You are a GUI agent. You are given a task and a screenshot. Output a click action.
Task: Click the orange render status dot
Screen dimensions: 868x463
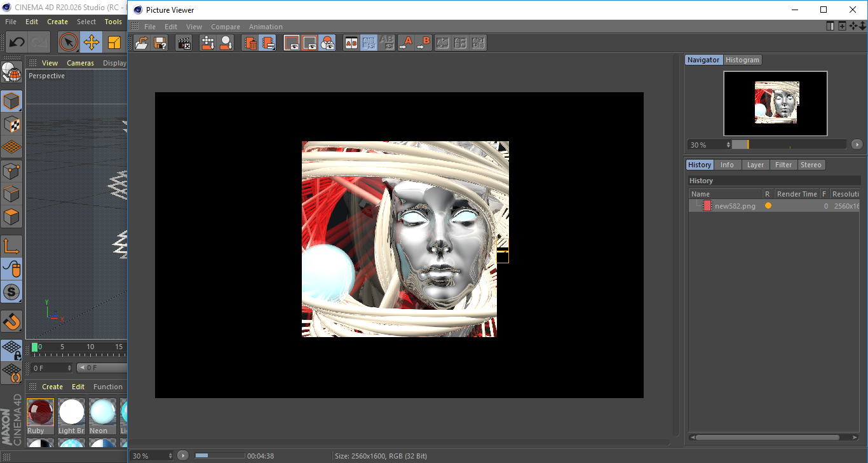pos(768,205)
